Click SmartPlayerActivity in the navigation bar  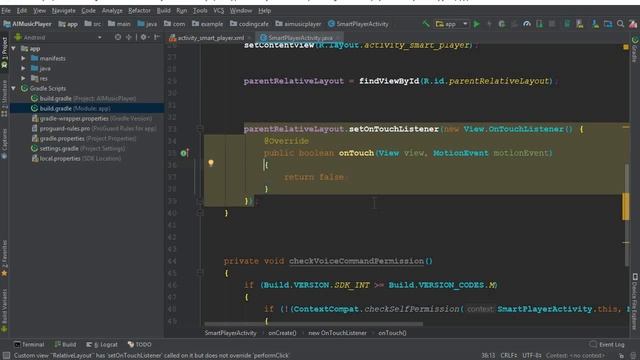(x=358, y=24)
